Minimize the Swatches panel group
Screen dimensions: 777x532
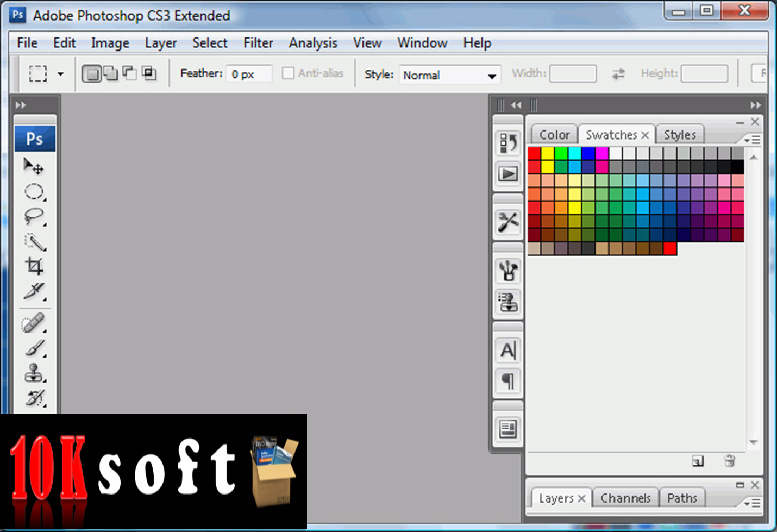pos(740,123)
